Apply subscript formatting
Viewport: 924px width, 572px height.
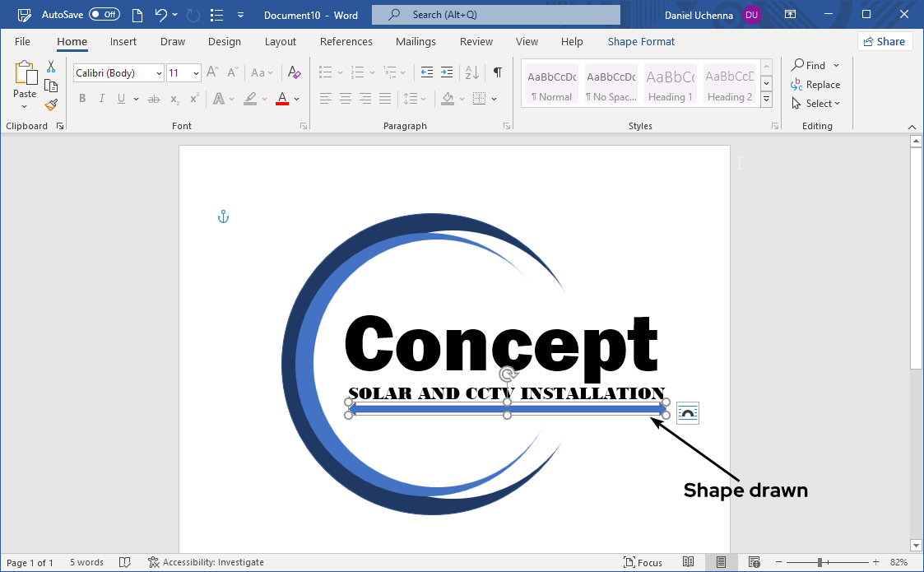pyautogui.click(x=174, y=98)
